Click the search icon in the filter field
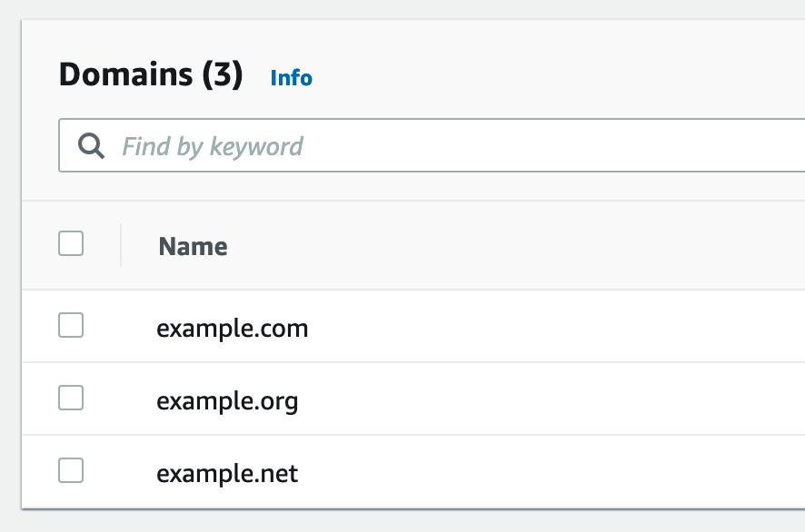The width and height of the screenshot is (805, 532). [90, 145]
